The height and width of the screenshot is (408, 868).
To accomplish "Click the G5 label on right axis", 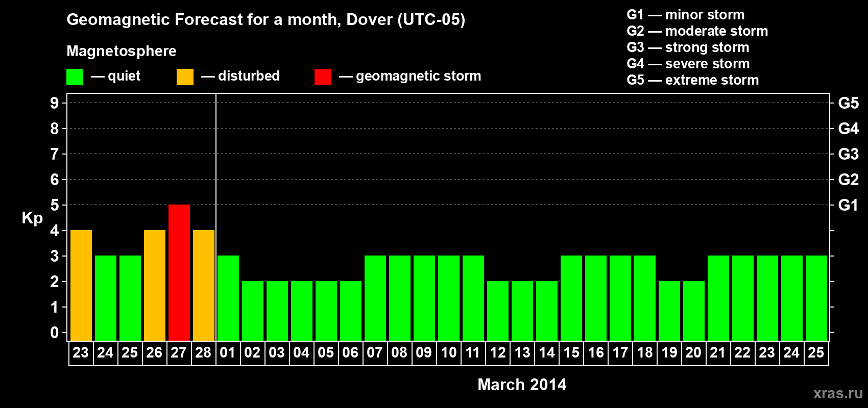I will 848,103.
